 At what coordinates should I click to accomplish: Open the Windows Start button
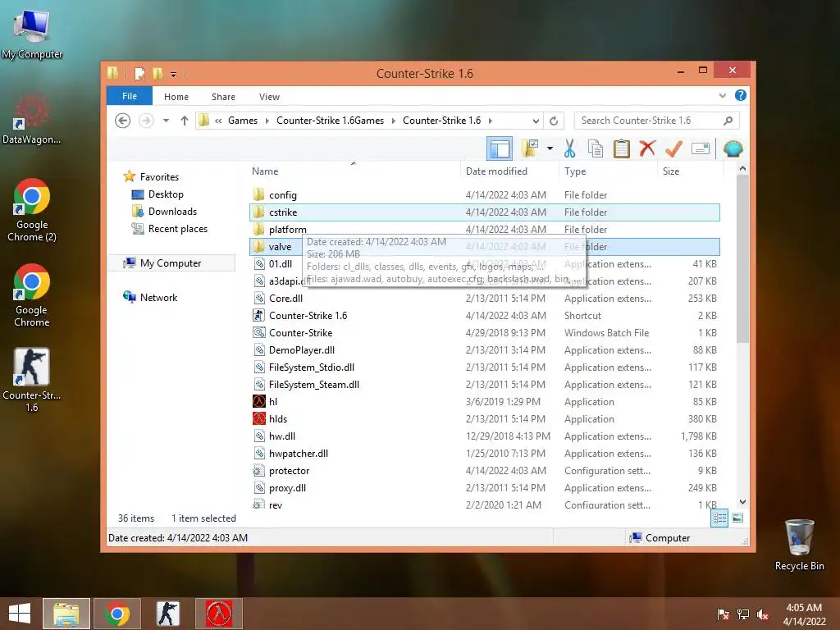[x=20, y=613]
